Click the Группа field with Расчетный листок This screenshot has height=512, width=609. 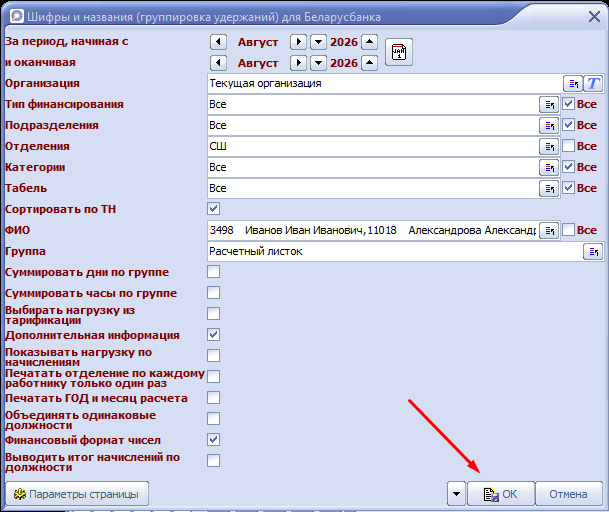click(395, 251)
